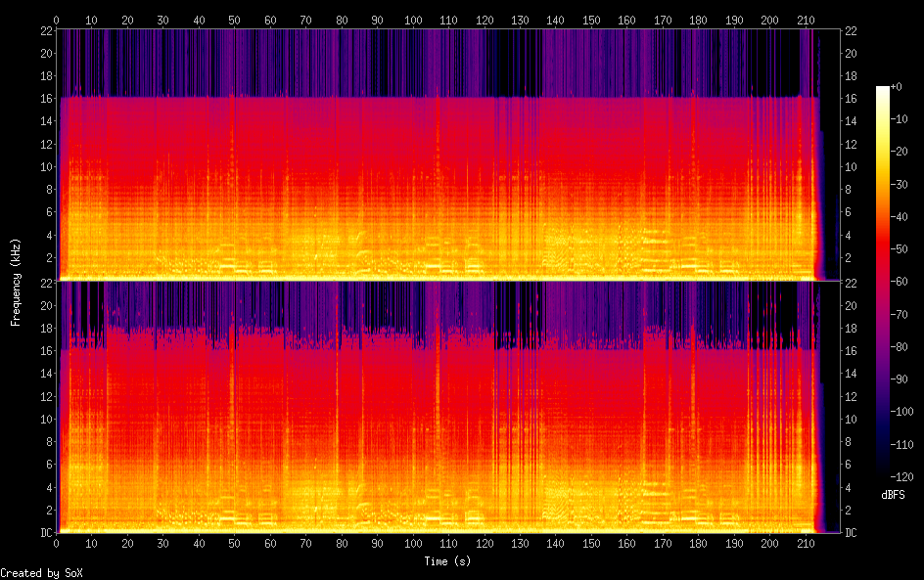Click the "Created by SoX" text
The height and width of the screenshot is (580, 924).
point(34,573)
